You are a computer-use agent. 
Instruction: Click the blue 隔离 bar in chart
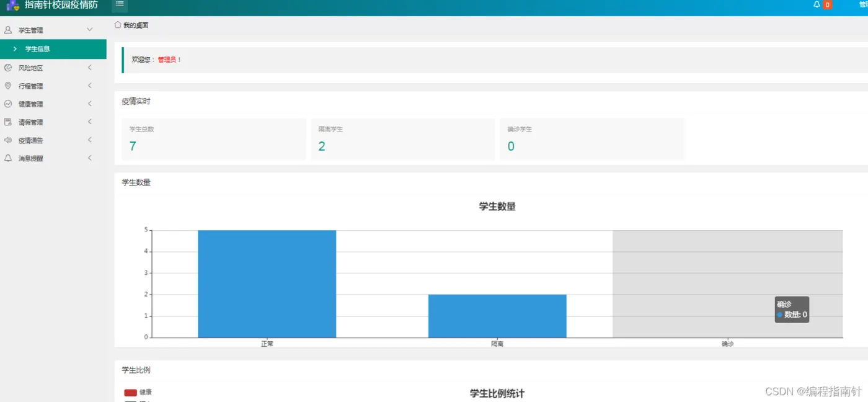tap(497, 316)
